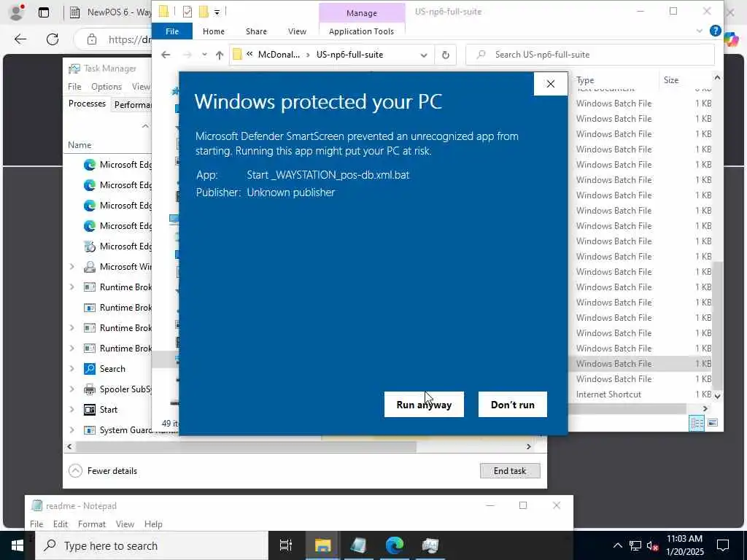Click Explorer horizontal scrollbar right arrow
The image size is (747, 560).
[705, 408]
